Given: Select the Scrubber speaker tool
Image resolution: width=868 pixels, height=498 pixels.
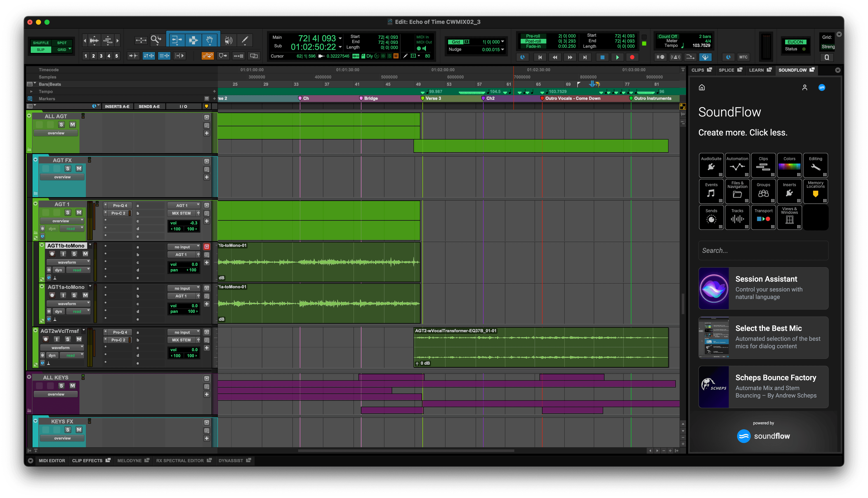Looking at the screenshot, I should [228, 40].
